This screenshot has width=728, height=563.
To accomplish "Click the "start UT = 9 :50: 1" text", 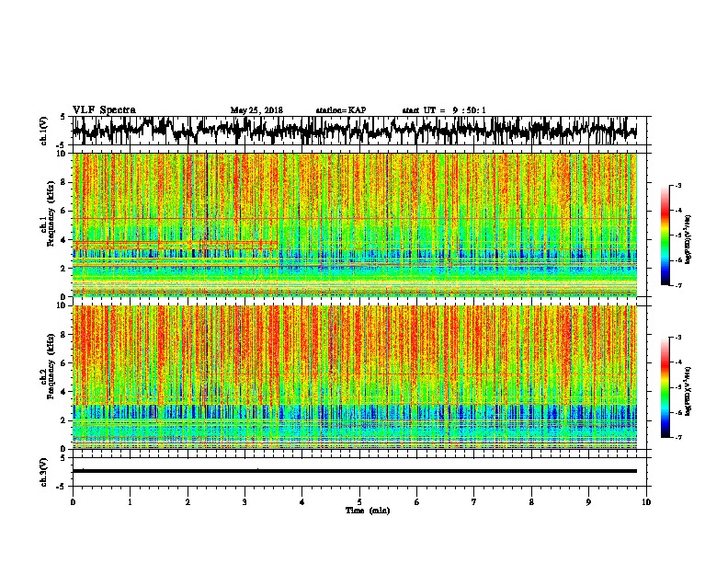I will pyautogui.click(x=444, y=110).
